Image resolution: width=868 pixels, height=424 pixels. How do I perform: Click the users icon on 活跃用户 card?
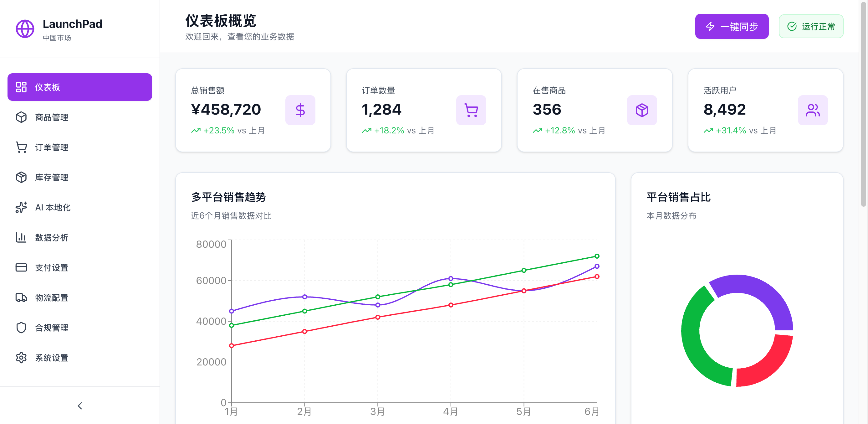pos(813,110)
